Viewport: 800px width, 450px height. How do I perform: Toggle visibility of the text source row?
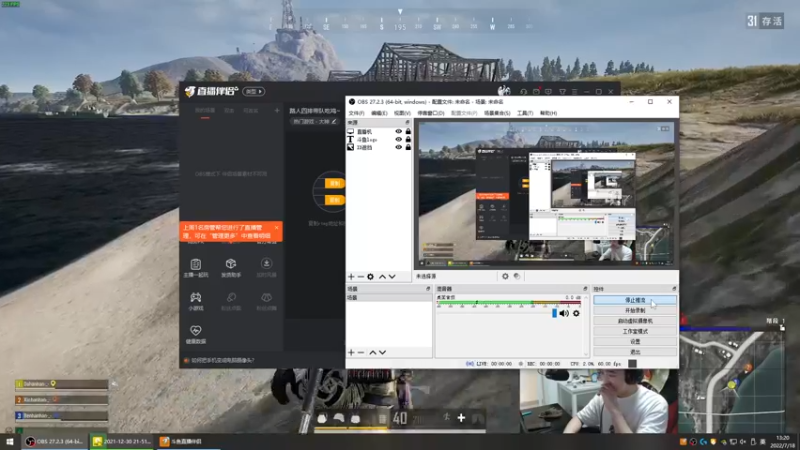398,139
